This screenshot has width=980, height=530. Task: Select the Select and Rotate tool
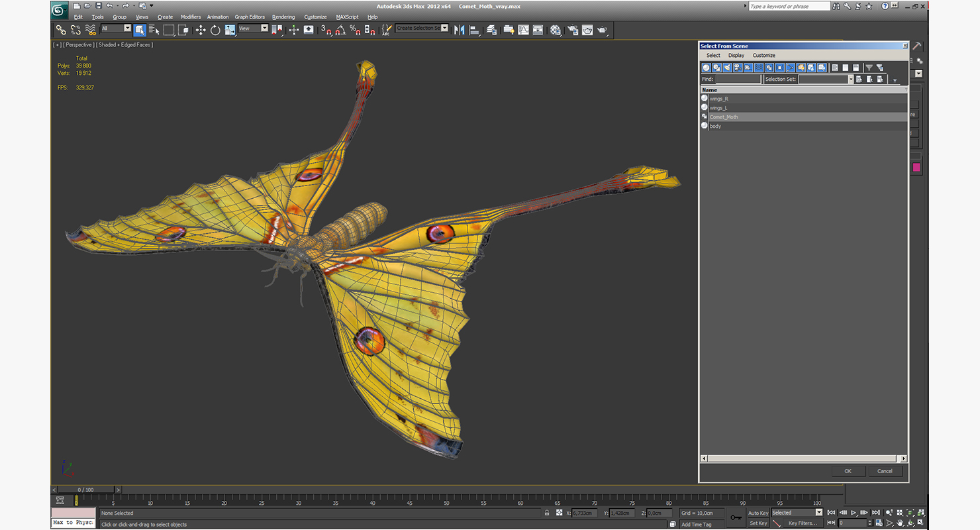pos(215,30)
